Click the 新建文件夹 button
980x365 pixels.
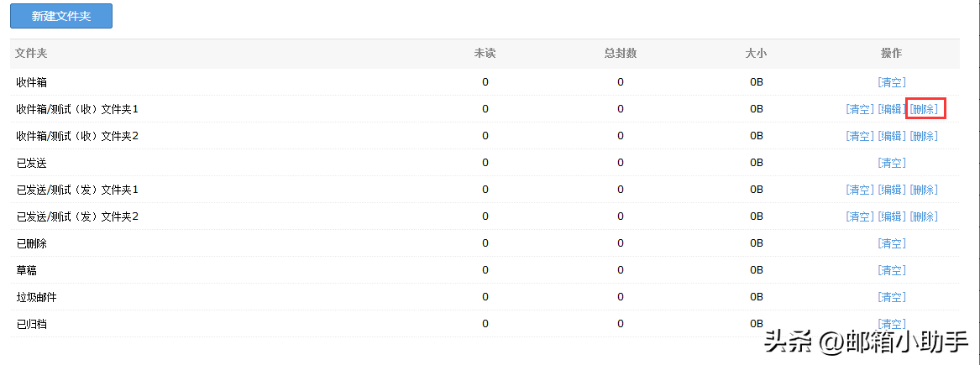point(61,16)
